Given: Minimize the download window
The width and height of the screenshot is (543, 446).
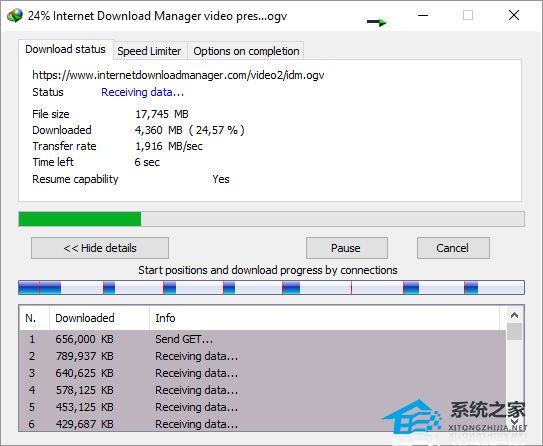Looking at the screenshot, I should point(423,15).
